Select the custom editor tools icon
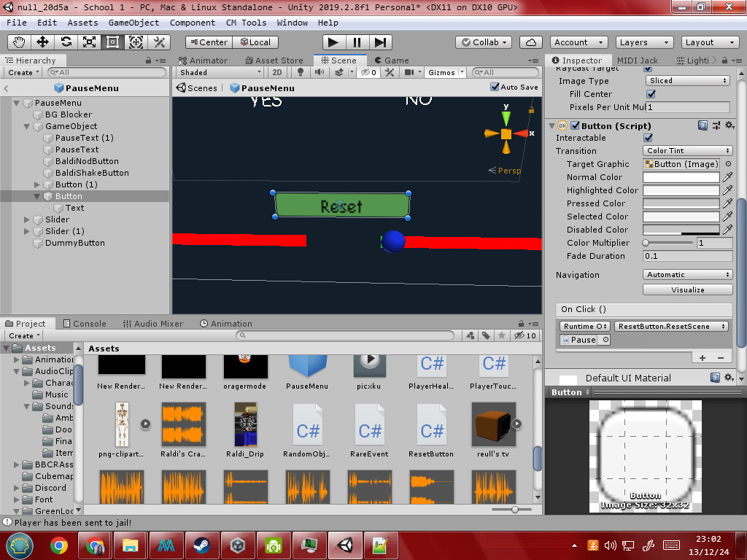747x560 pixels. point(159,42)
